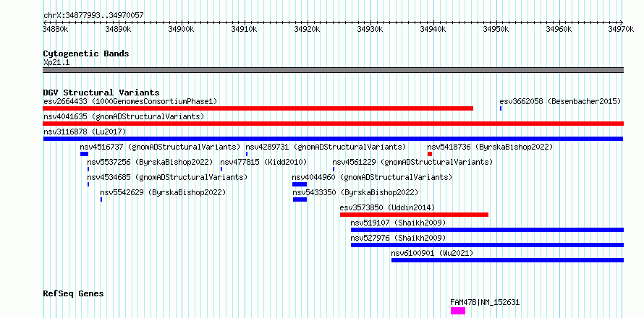Viewport: 644px width, 318px height.
Task: Open the nsv6100901 (Wu2021) label
Action: click(432, 253)
